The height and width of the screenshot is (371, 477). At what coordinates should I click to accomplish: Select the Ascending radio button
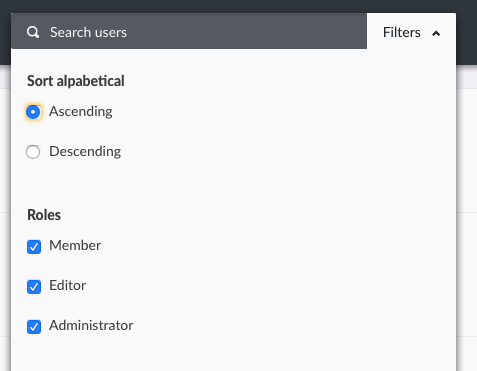33,112
